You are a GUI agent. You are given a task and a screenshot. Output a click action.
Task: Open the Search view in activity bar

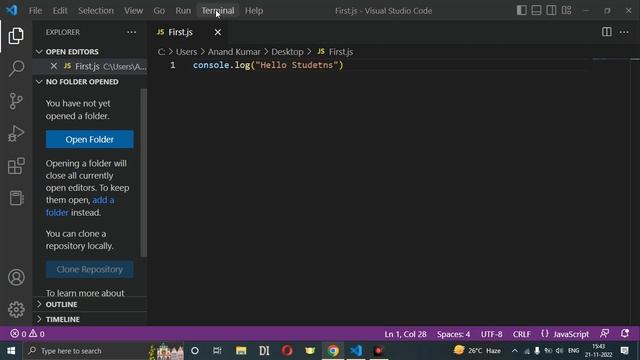[16, 68]
